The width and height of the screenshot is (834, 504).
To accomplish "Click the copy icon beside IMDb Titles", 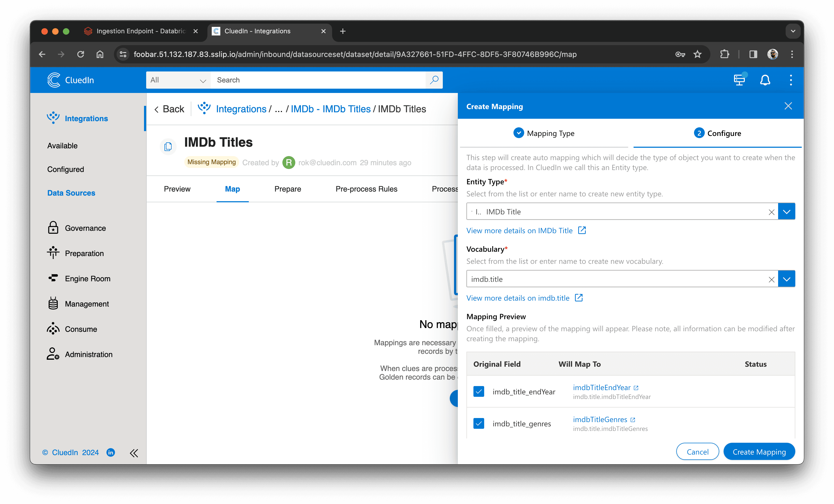I will point(168,147).
